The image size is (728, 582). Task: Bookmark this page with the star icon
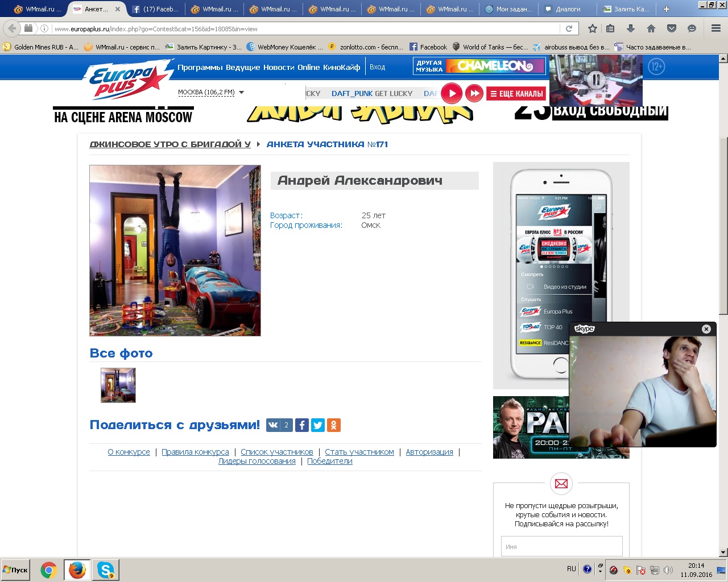point(593,28)
